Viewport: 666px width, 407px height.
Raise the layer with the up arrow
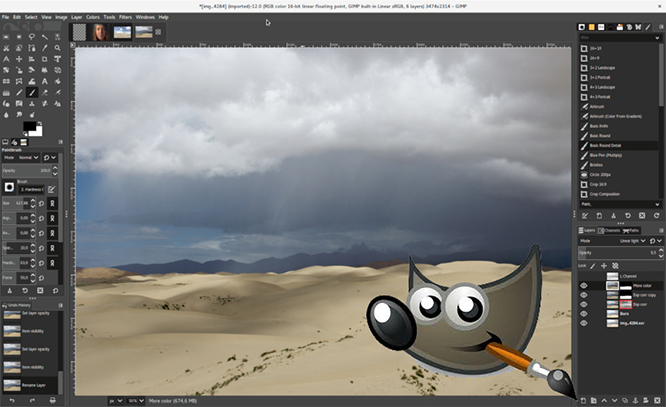[x=604, y=400]
